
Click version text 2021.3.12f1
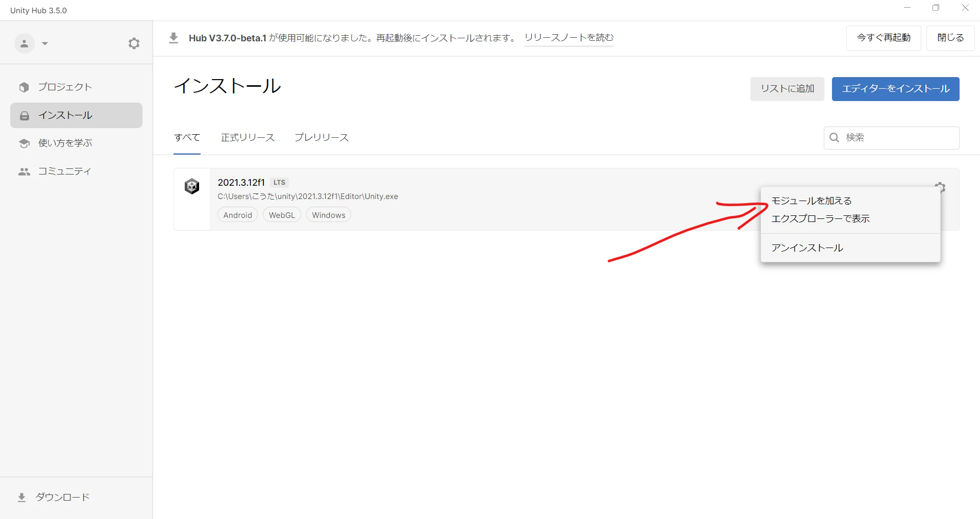[x=241, y=183]
